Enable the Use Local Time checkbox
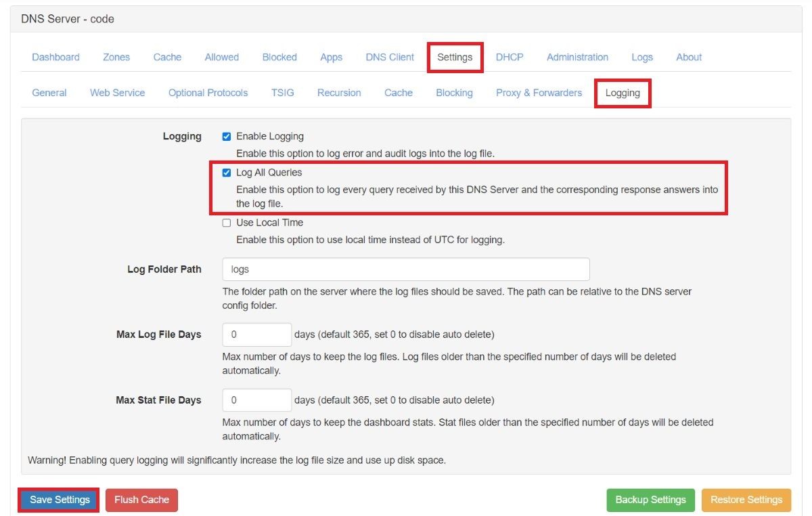The width and height of the screenshot is (812, 516). (x=227, y=223)
